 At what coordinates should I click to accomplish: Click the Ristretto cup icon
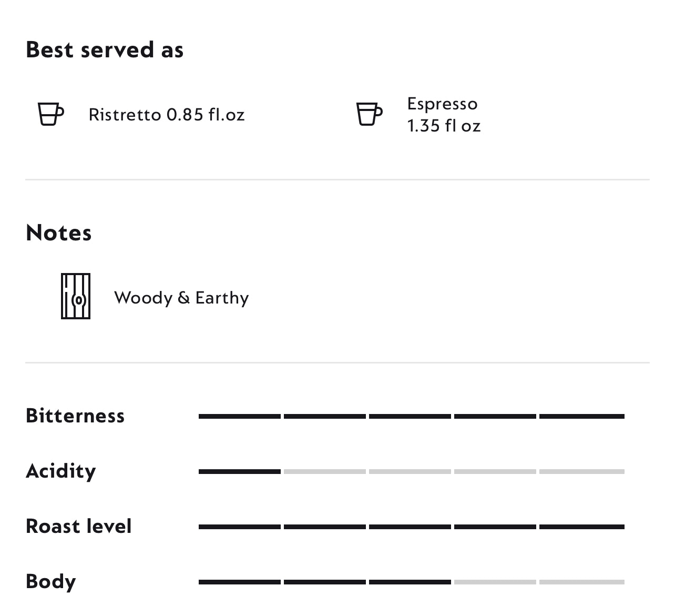[x=50, y=114]
